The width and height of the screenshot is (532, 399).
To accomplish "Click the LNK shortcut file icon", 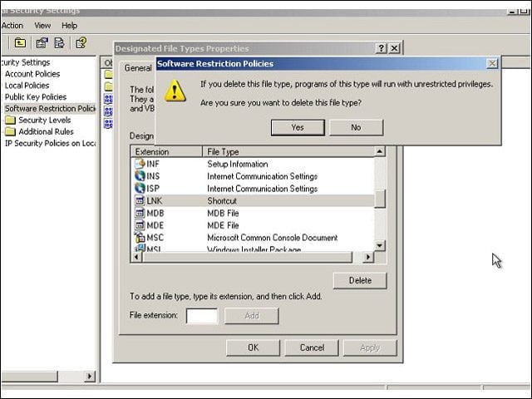I will coord(140,201).
